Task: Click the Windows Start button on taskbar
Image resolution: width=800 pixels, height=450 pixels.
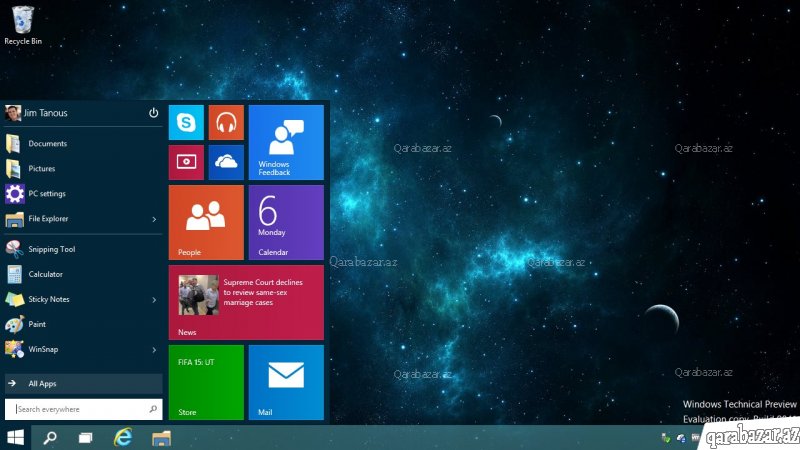Action: click(15, 438)
